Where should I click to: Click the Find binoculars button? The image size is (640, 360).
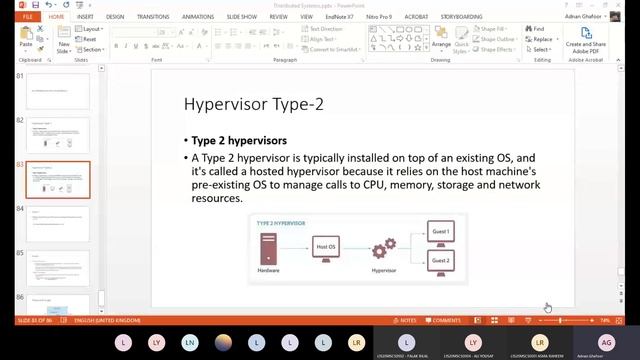(x=535, y=29)
